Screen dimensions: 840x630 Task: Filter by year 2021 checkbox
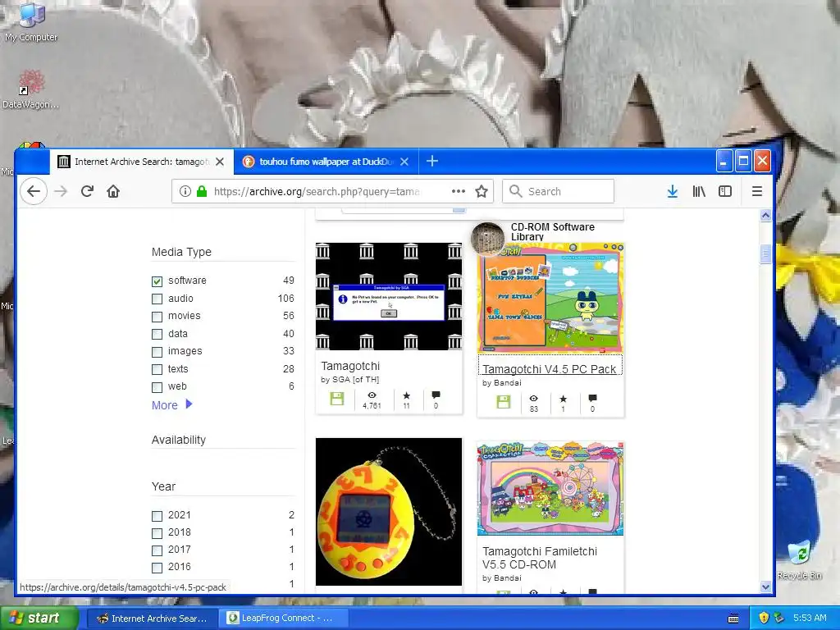157,516
